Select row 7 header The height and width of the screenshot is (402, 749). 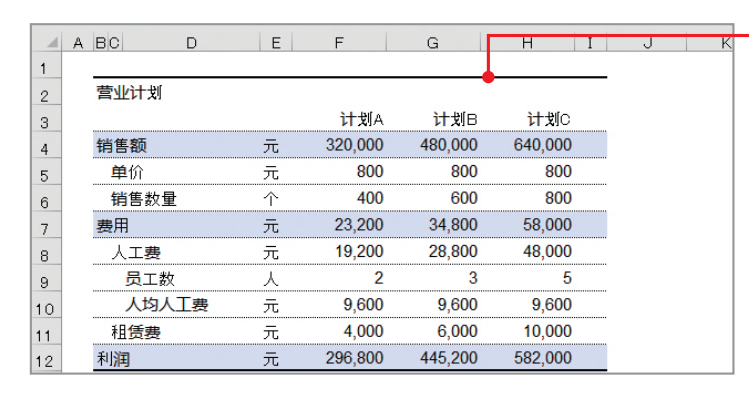point(46,225)
